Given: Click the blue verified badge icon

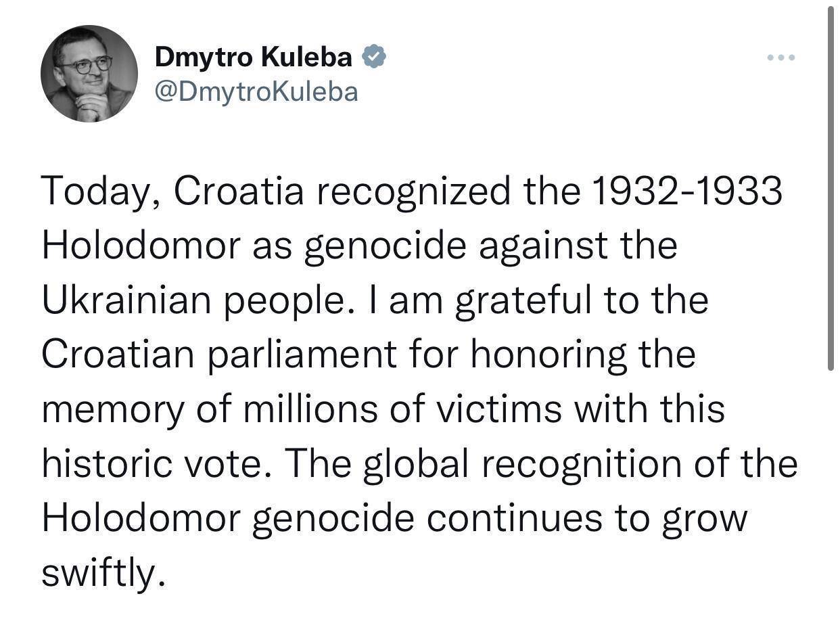Looking at the screenshot, I should pos(375,58).
